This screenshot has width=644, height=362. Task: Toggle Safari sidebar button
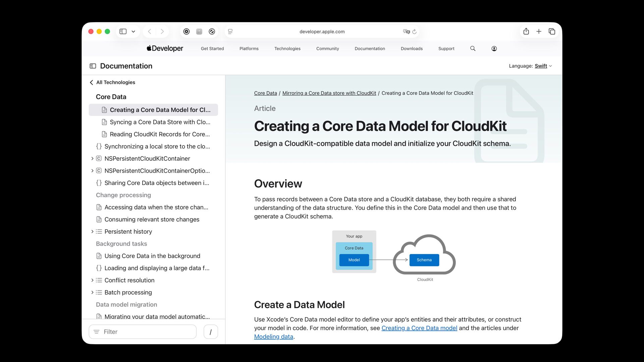(x=123, y=32)
